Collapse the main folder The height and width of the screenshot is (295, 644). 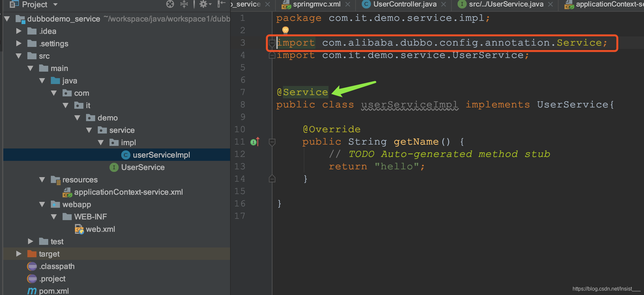30,68
